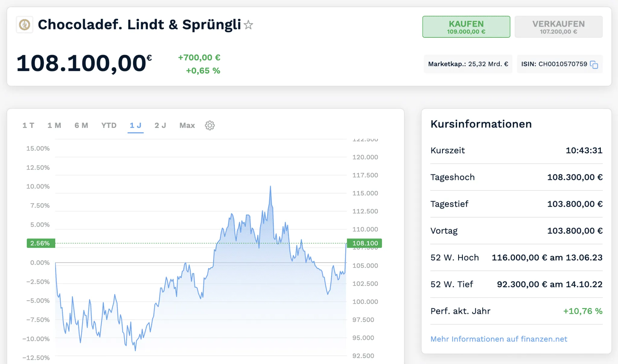Select the YTD chart range
Screen dimensions: 618x364
click(109, 126)
